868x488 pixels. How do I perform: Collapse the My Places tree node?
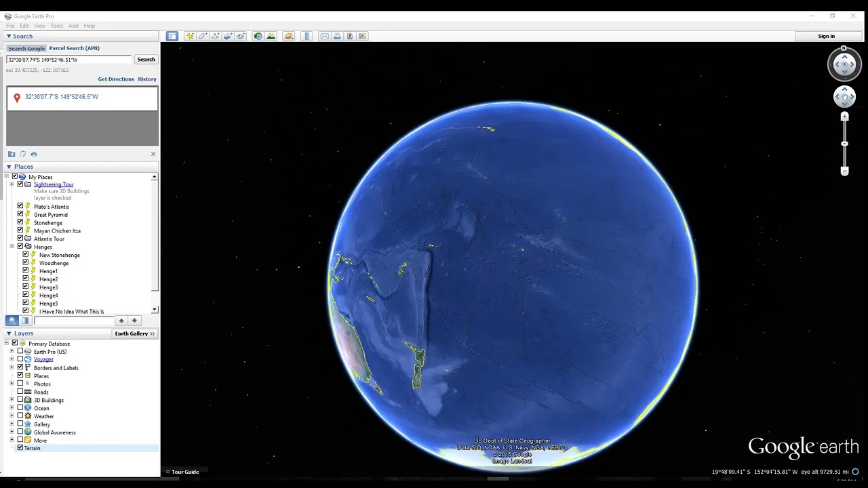[x=6, y=176]
